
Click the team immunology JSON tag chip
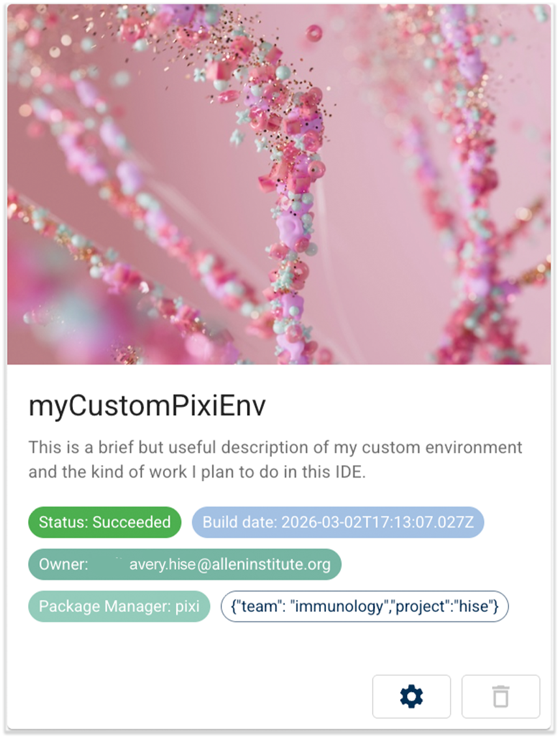point(364,606)
